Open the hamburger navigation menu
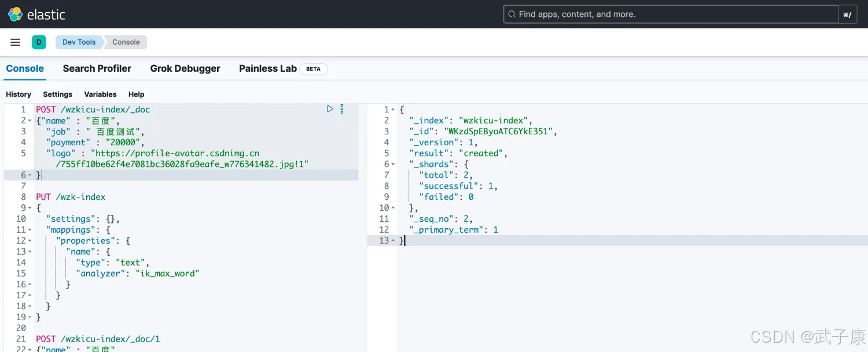 tap(16, 42)
